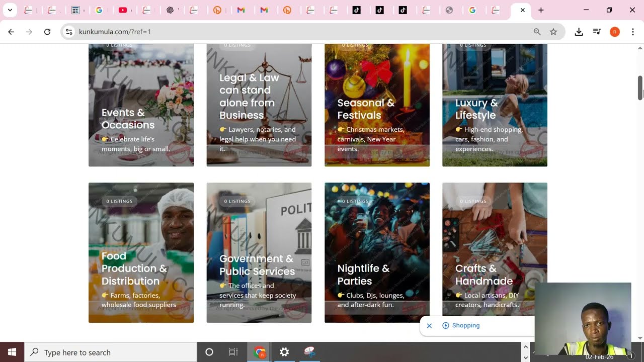Image resolution: width=644 pixels, height=362 pixels.
Task: Open the tab search dropdown arrow
Action: click(10, 10)
